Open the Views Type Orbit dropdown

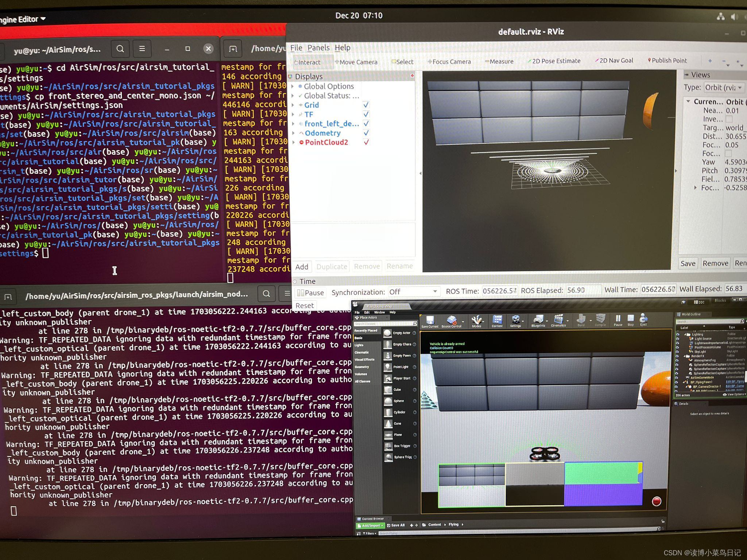click(724, 87)
